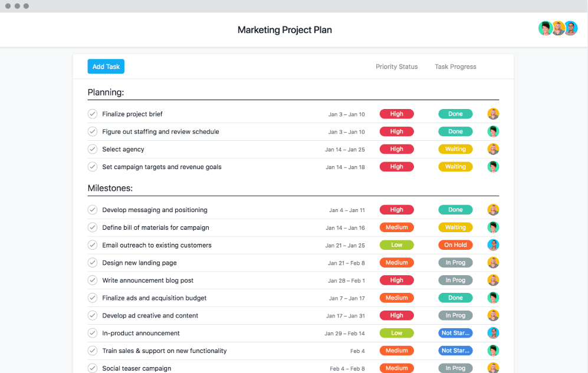This screenshot has width=588, height=373.
Task: Change On Hold status for Email outreach
Action: coord(455,245)
